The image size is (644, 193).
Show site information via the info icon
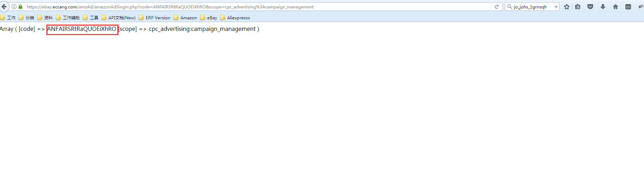14,7
